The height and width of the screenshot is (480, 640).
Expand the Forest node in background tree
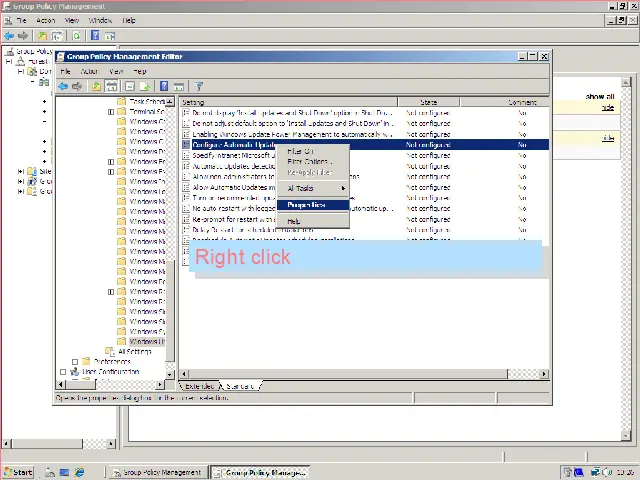click(9, 62)
